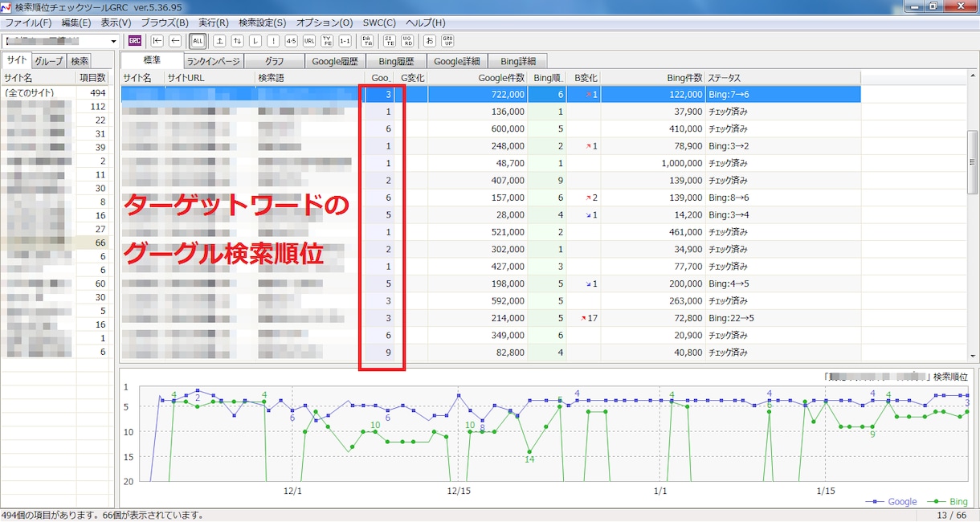Open the ブラウズ(B) menu

pos(165,22)
